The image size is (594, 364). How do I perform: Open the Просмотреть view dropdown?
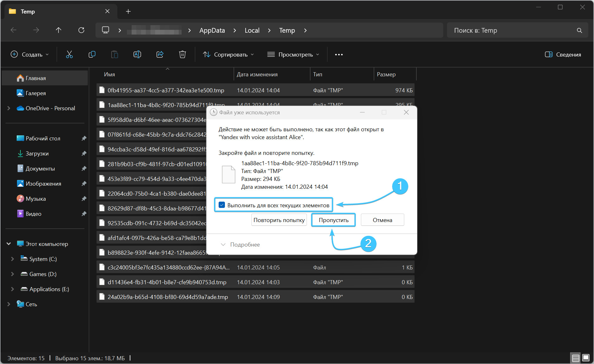click(x=293, y=55)
